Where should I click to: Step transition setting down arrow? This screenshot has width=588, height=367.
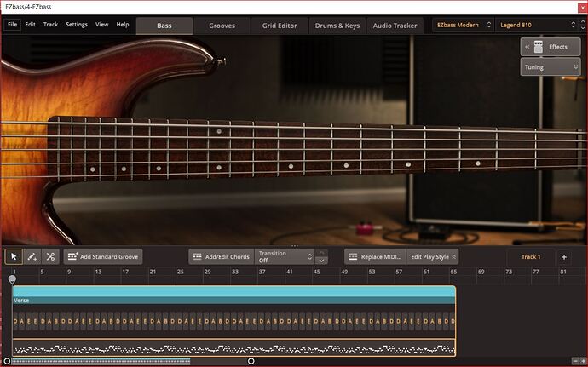(321, 261)
